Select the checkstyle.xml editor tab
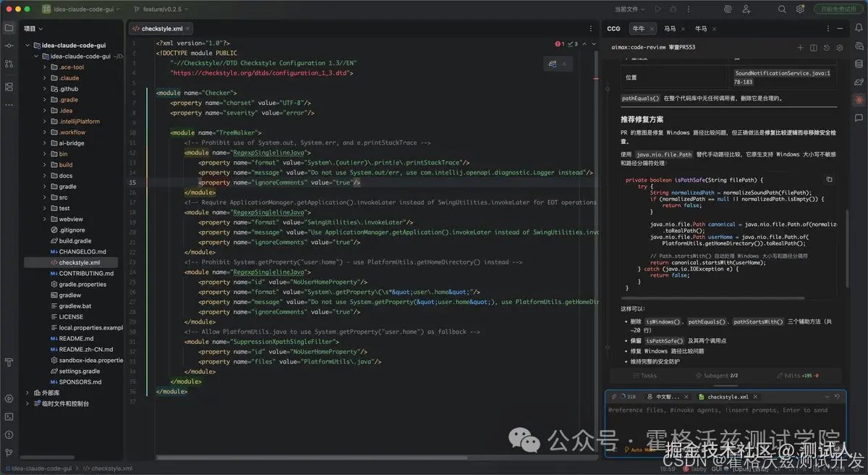 (161, 29)
